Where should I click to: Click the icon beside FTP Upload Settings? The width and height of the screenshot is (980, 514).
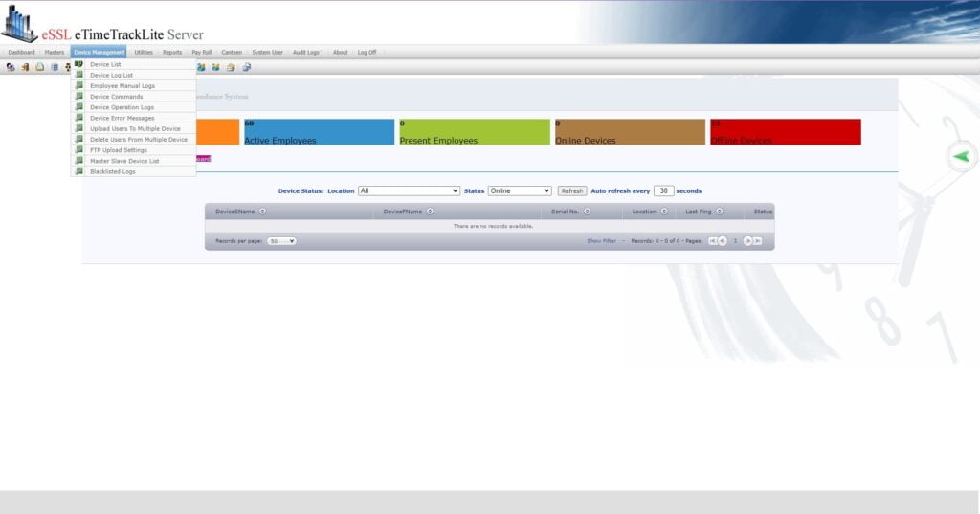coord(78,149)
